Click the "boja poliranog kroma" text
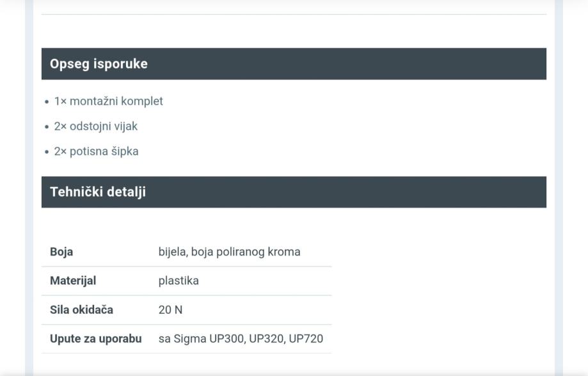The height and width of the screenshot is (376, 588). 246,252
